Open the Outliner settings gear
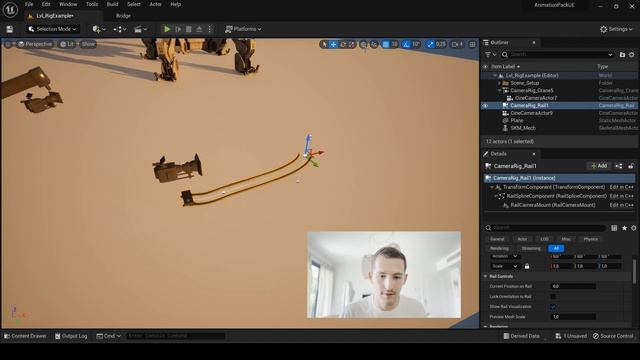640x360 pixels. click(632, 55)
